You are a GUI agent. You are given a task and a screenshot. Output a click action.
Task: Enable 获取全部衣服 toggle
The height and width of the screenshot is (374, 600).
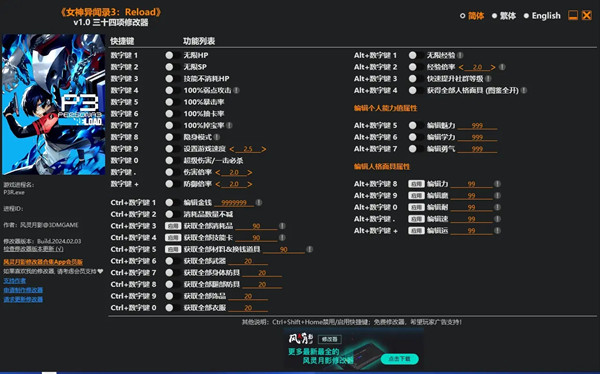(172, 308)
